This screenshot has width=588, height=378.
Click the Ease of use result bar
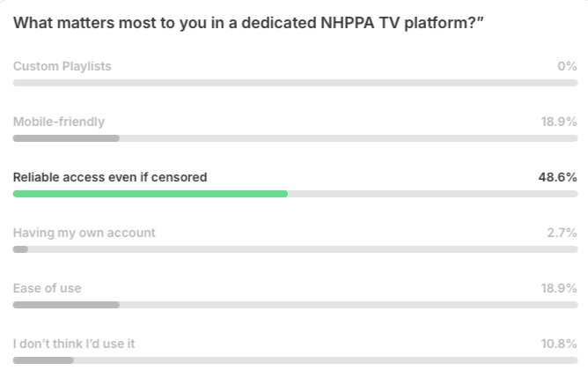pos(66,305)
